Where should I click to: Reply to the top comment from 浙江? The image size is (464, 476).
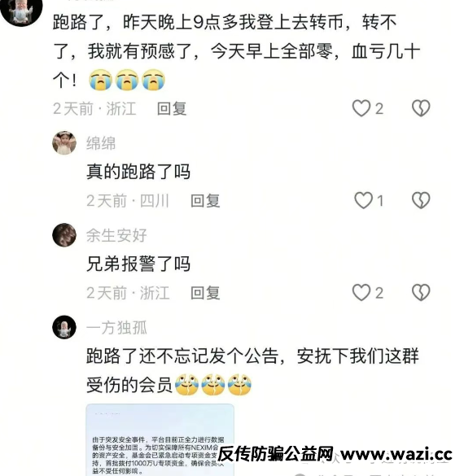[x=172, y=109]
